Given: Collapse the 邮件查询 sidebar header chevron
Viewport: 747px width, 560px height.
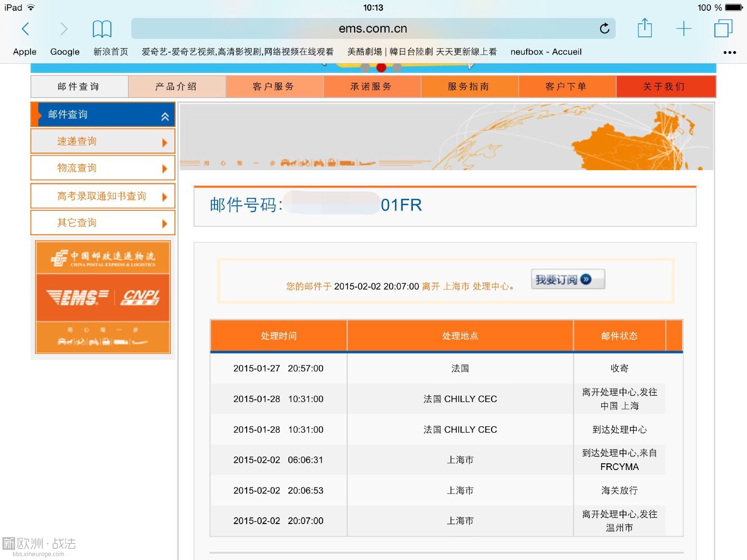Looking at the screenshot, I should (165, 117).
